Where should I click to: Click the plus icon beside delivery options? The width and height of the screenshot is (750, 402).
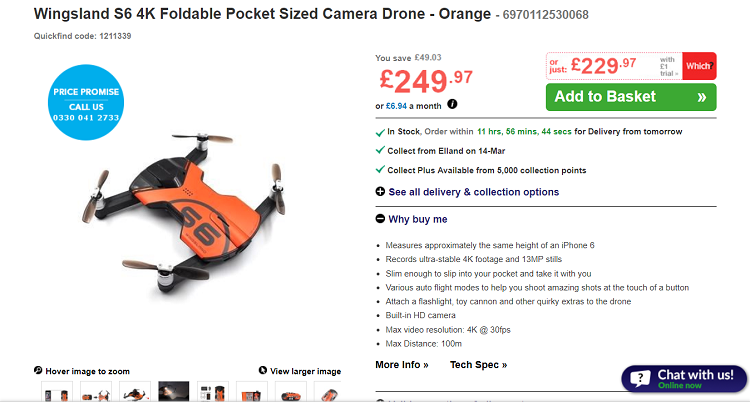tap(380, 192)
